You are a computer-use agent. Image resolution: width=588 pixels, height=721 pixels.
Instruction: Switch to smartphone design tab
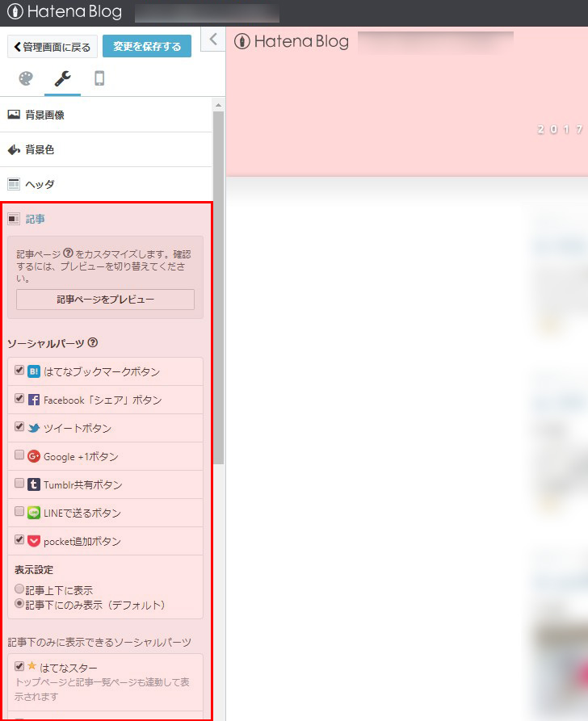[x=99, y=78]
